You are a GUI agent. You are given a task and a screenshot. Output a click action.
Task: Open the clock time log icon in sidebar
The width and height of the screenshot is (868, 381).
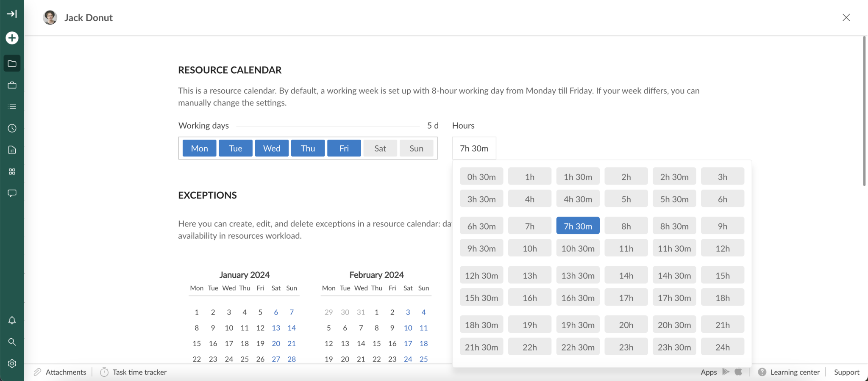[x=12, y=128]
